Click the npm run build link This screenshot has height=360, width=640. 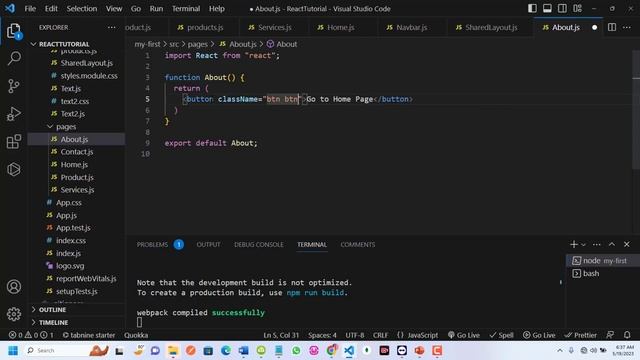pyautogui.click(x=316, y=293)
